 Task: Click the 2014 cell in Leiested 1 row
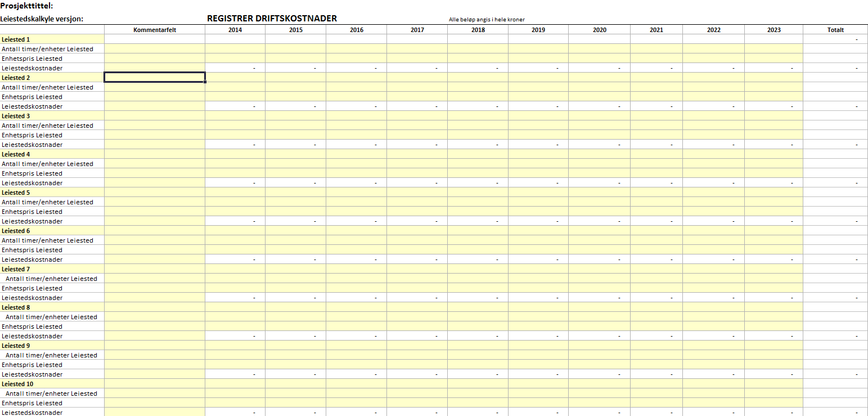tap(235, 39)
